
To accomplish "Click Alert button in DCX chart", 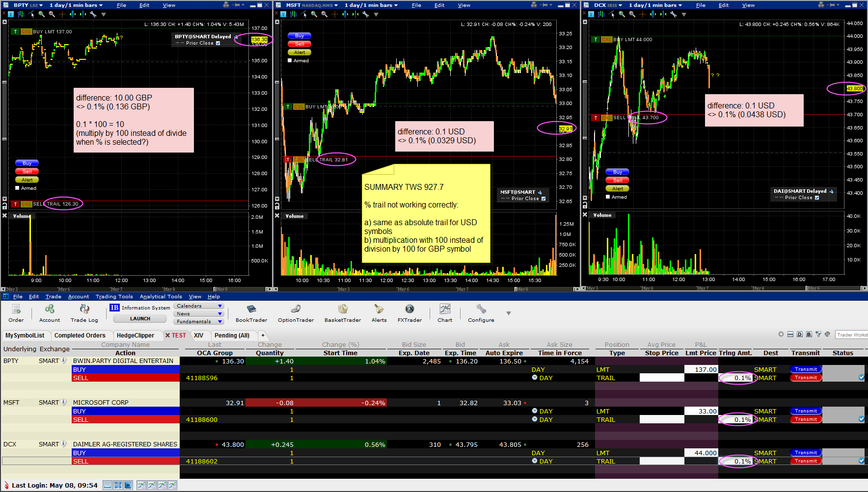I will tap(618, 189).
